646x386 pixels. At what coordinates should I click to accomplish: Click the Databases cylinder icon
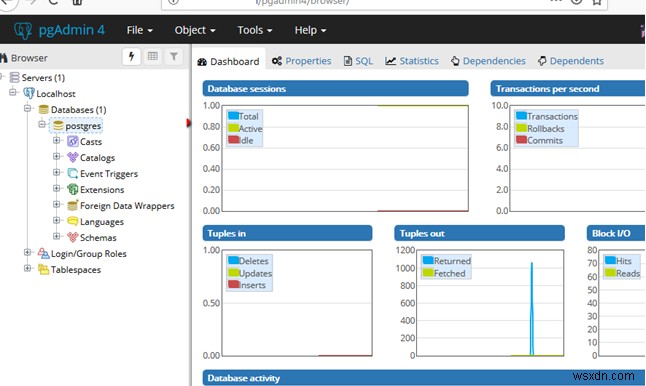tap(44, 110)
